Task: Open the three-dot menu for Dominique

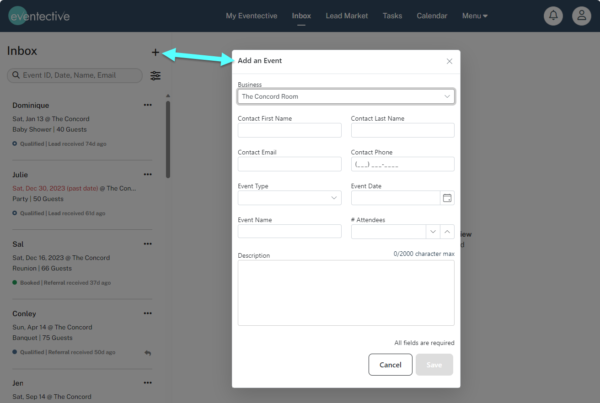Action: (148, 105)
